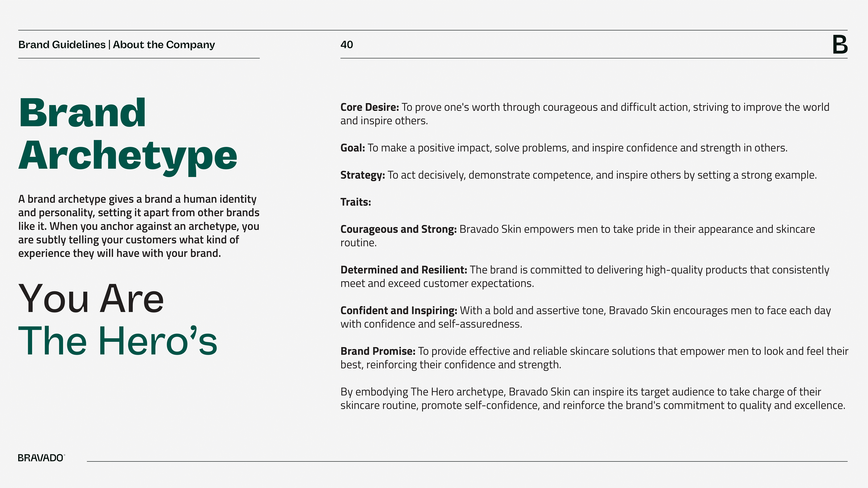The width and height of the screenshot is (868, 488).
Task: Click the page number 40
Action: [x=346, y=45]
